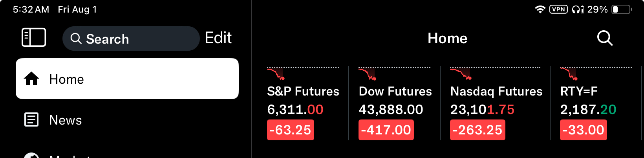Click S&P Futures mini sparkline chart
Image resolution: width=644 pixels, height=158 pixels.
point(276,73)
